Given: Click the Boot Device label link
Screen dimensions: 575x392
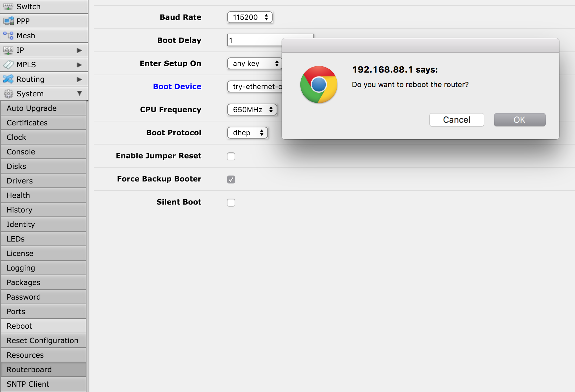Looking at the screenshot, I should [177, 86].
